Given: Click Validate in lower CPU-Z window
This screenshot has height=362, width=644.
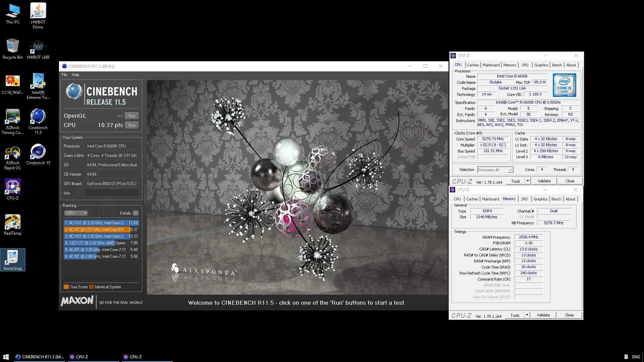Looking at the screenshot, I should (x=543, y=315).
